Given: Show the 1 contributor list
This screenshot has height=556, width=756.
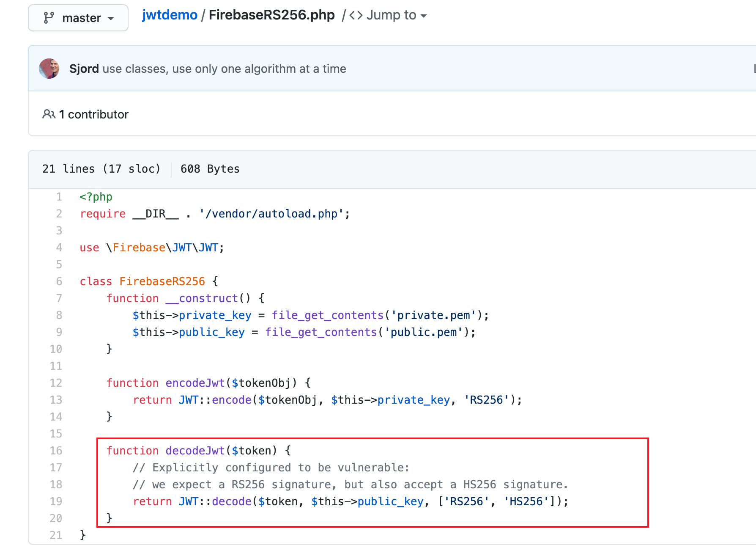Looking at the screenshot, I should [x=94, y=114].
